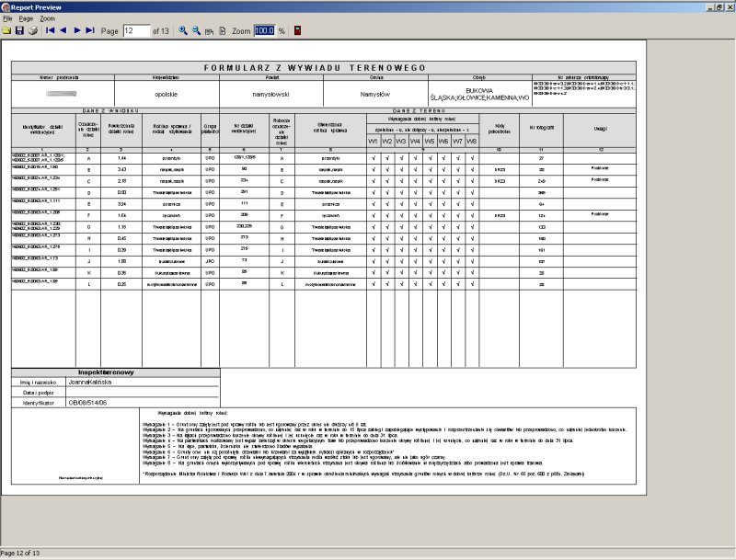Click the "W5" column header
The width and height of the screenshot is (736, 560).
tap(430, 142)
